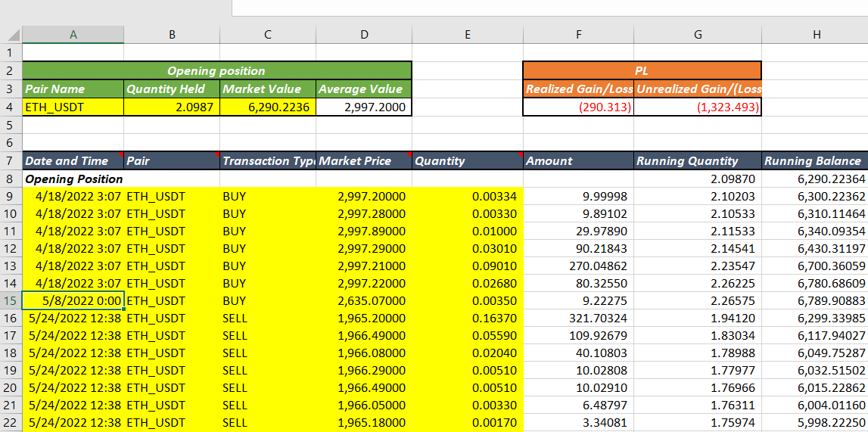This screenshot has width=868, height=432.
Task: Select row 1 header
Action: click(x=11, y=52)
